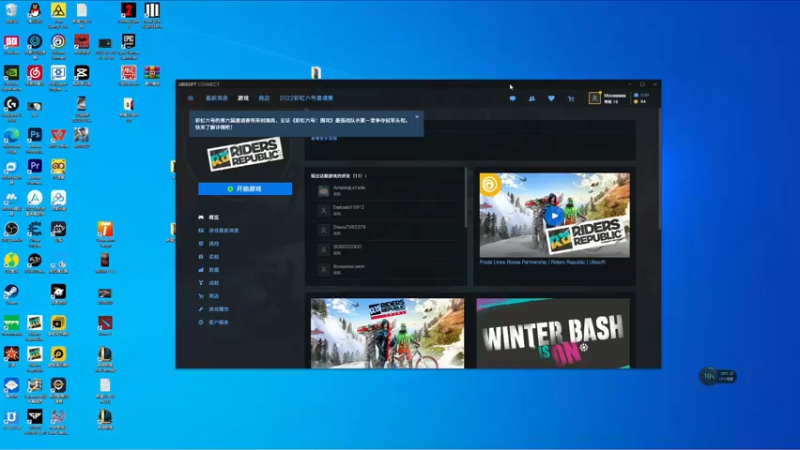The width and height of the screenshot is (800, 450).
Task: Select 概览 overview in the sidebar
Action: (x=214, y=217)
